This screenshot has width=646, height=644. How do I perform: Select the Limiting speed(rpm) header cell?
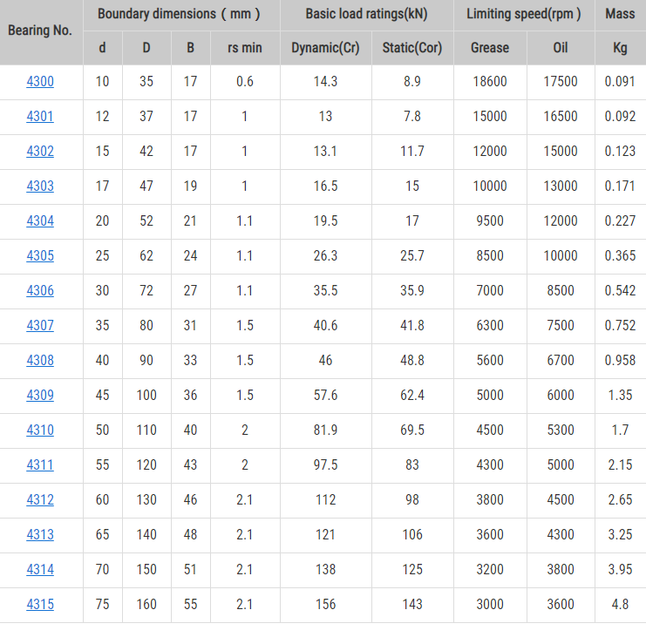(524, 14)
